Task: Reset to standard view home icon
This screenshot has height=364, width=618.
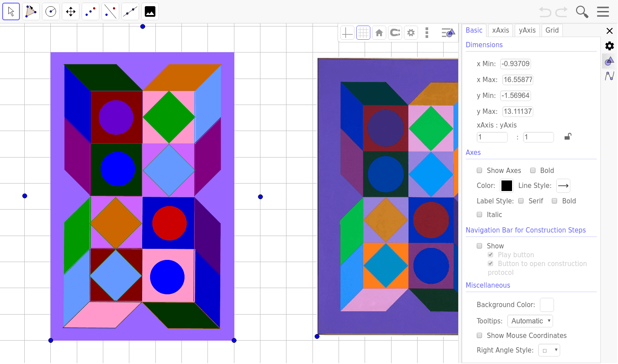Action: click(x=379, y=33)
